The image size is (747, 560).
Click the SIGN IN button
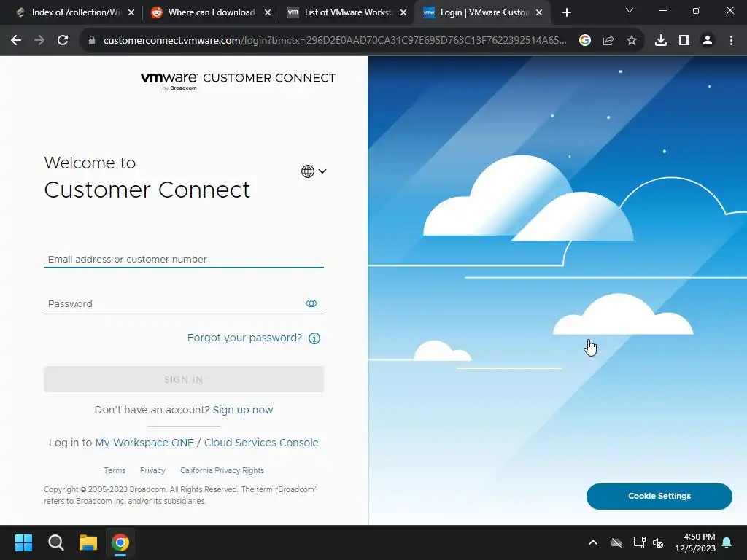tap(183, 379)
